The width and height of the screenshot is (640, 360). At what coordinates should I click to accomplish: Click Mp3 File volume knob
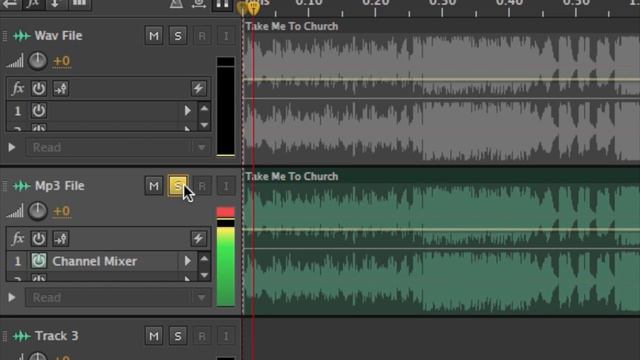point(38,211)
